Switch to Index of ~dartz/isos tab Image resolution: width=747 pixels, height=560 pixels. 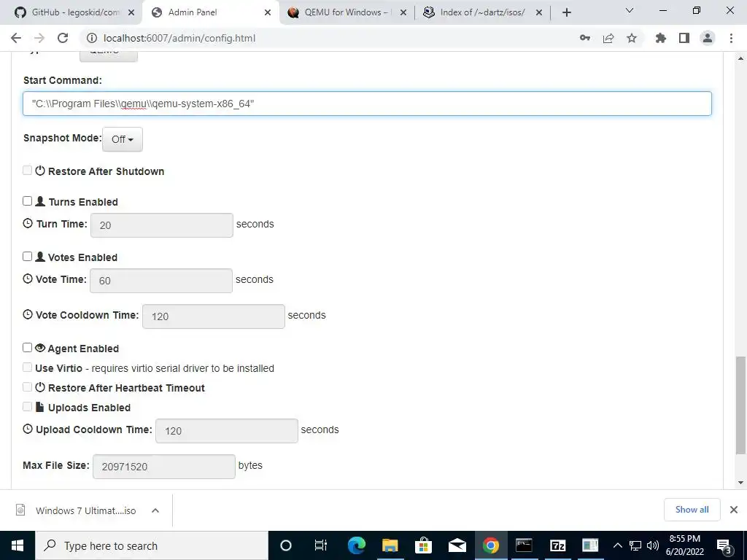(x=476, y=12)
